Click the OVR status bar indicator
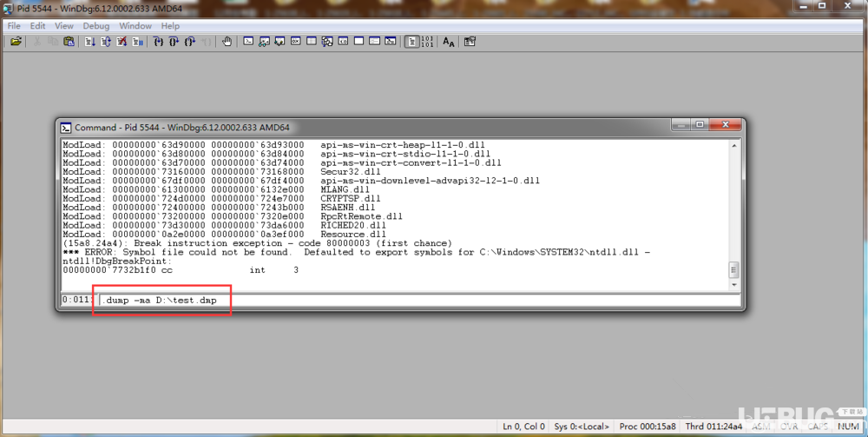This screenshot has width=868, height=437. coord(789,426)
